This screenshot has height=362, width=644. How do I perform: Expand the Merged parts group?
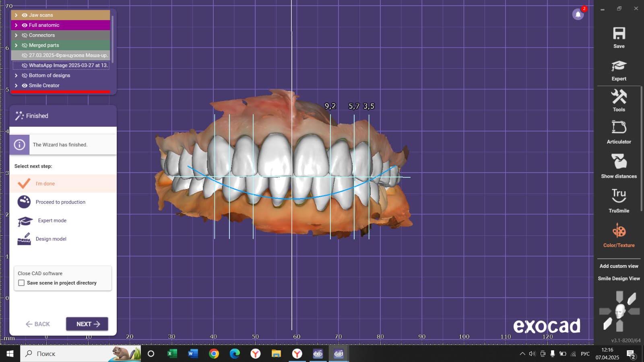(16, 45)
